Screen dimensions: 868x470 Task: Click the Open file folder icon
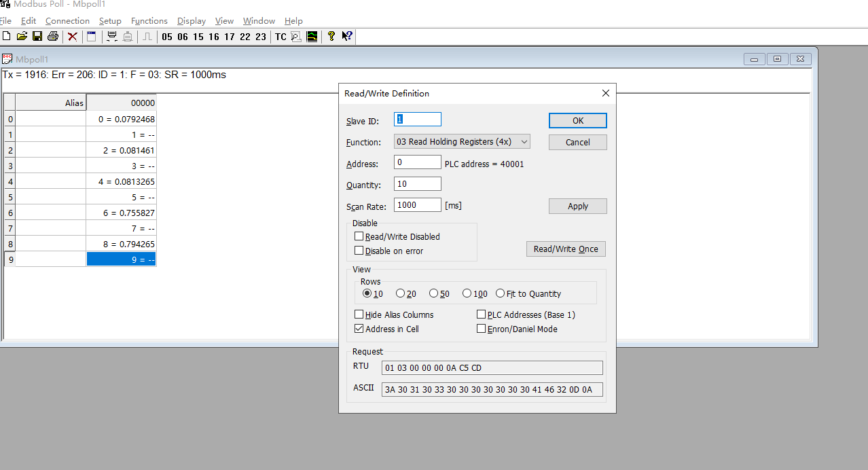point(22,37)
